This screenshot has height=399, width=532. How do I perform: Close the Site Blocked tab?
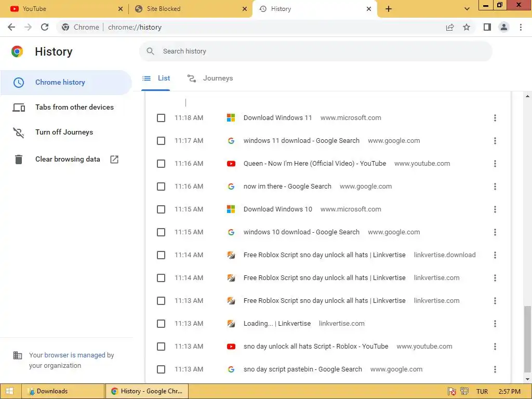tap(245, 9)
